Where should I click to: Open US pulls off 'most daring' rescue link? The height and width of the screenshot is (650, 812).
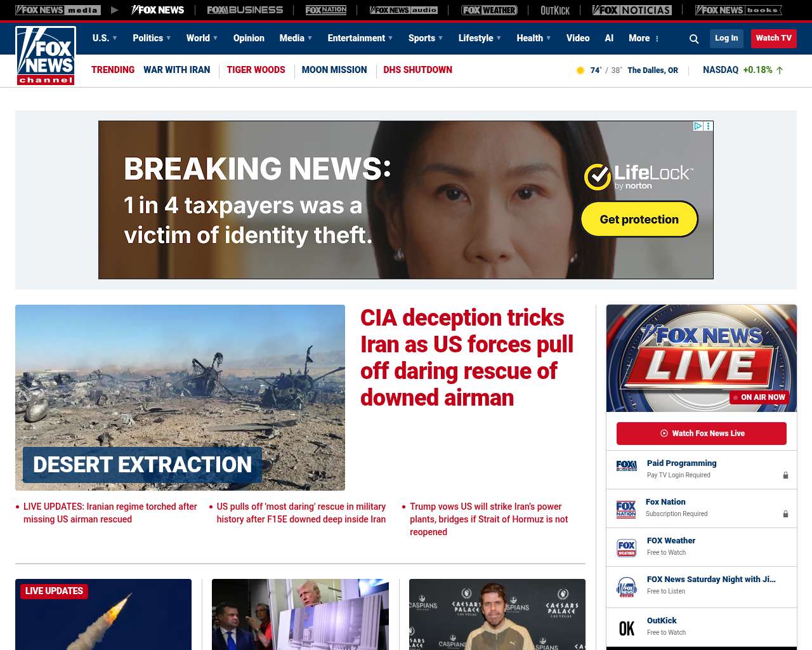point(301,513)
